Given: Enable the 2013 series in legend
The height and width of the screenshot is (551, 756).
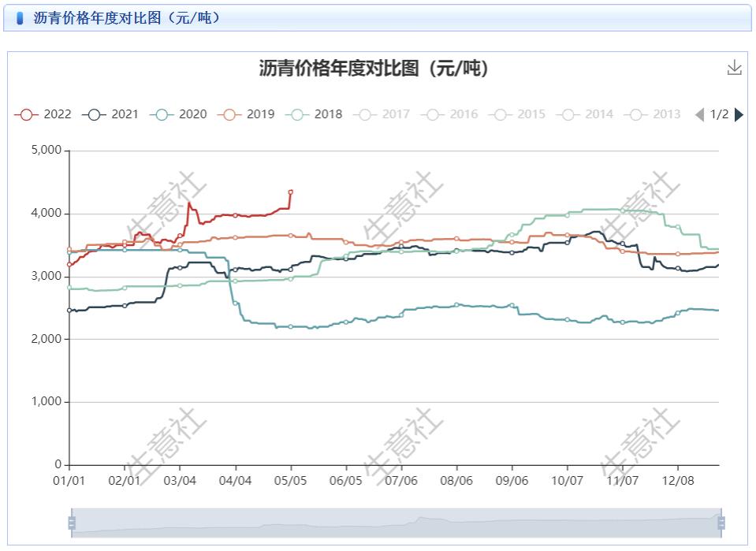Looking at the screenshot, I should [x=652, y=114].
